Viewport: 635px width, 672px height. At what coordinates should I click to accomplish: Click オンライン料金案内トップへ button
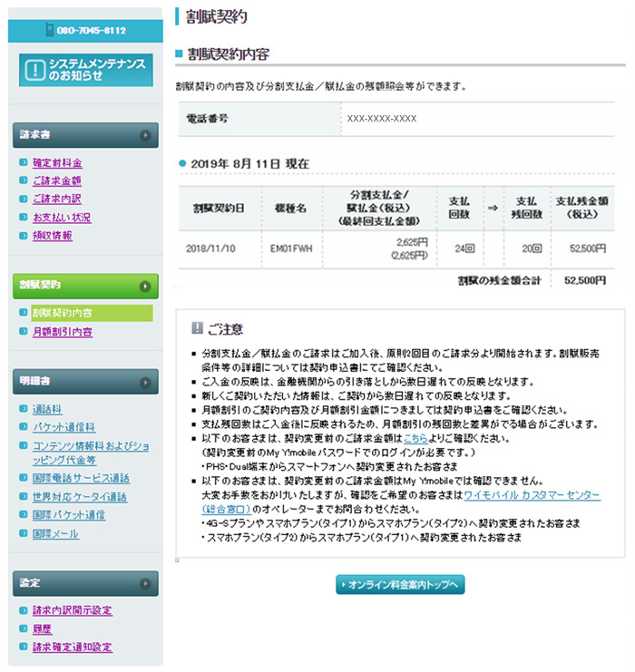coord(400,585)
